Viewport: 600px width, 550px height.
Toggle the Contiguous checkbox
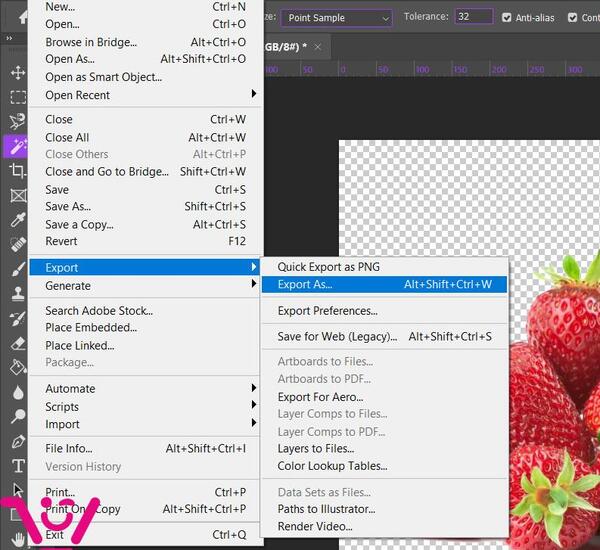(x=572, y=18)
